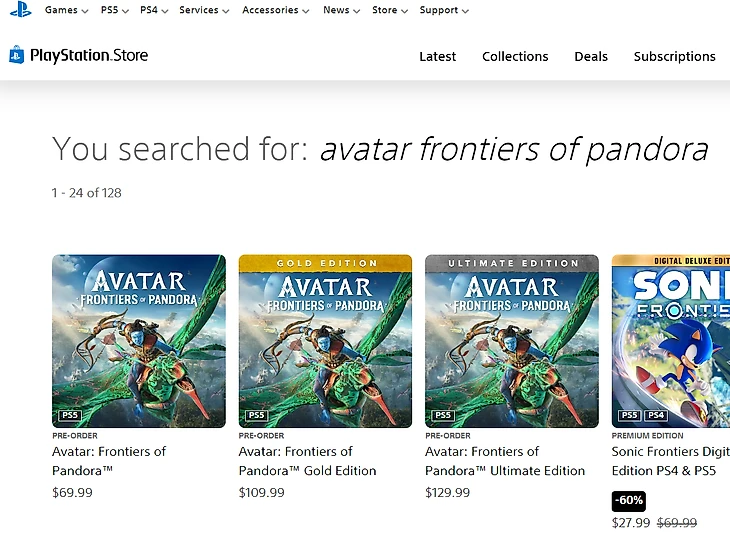Image resolution: width=730 pixels, height=538 pixels.
Task: Click the PlayStation logo icon
Action: (20, 10)
